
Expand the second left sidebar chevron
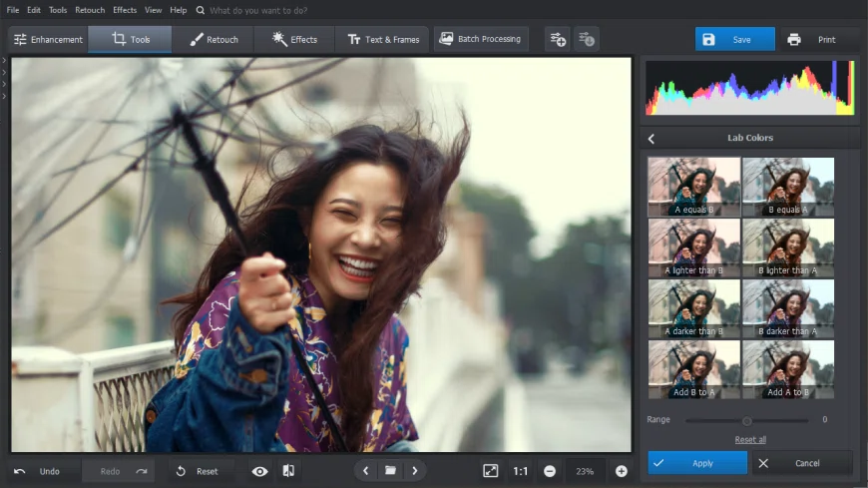(x=4, y=72)
